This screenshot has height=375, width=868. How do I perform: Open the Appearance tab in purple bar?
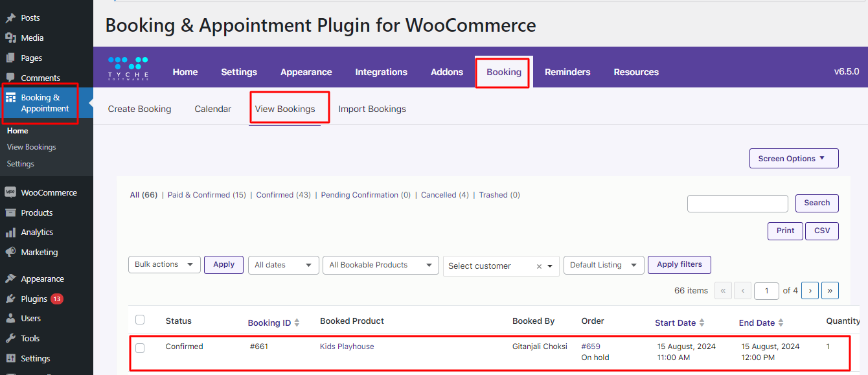[306, 72]
